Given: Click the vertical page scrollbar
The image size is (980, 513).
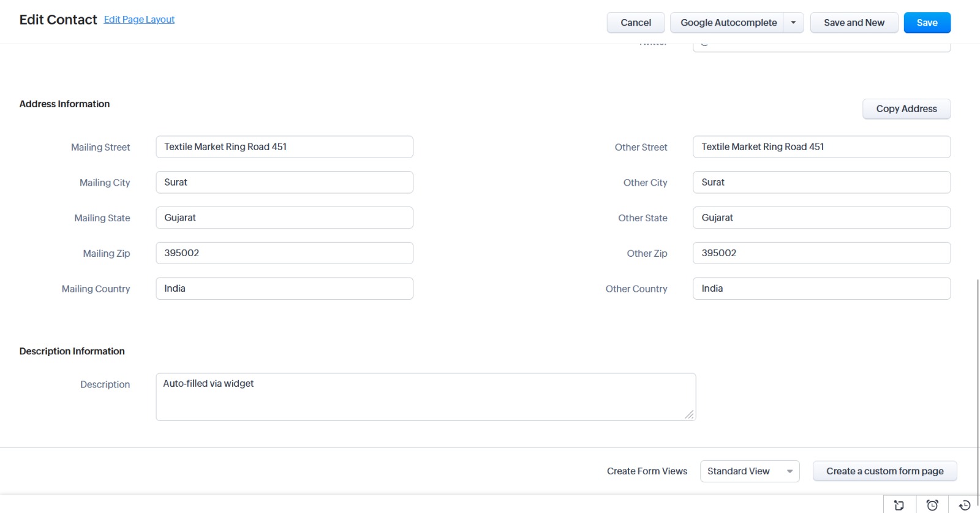Looking at the screenshot, I should [978, 368].
